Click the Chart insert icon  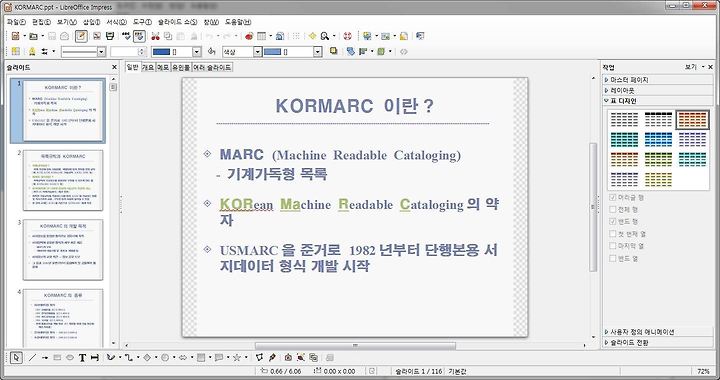point(249,36)
